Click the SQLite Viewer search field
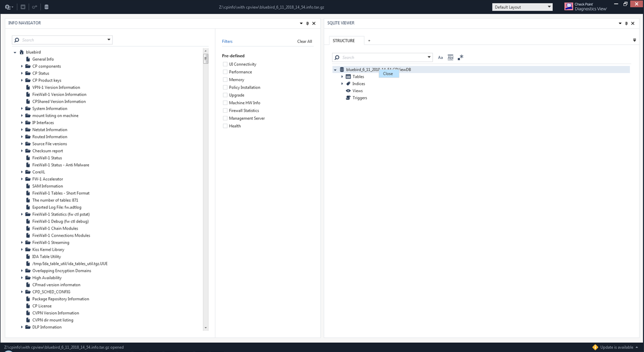 (382, 57)
